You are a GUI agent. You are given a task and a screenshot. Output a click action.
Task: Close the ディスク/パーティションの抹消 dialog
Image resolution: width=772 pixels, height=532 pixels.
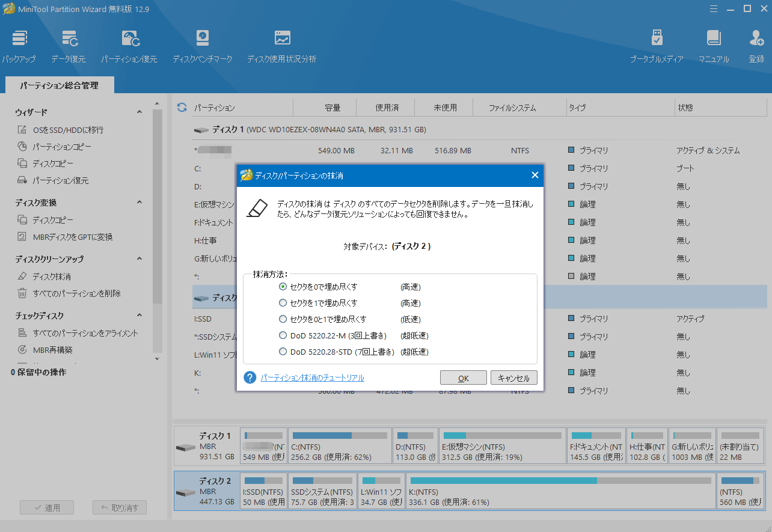tap(535, 176)
